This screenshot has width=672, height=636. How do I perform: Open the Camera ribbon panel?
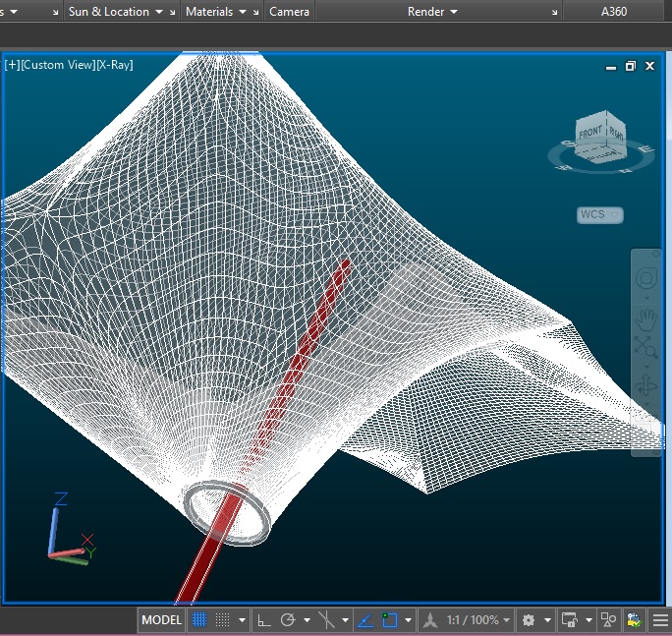[289, 12]
